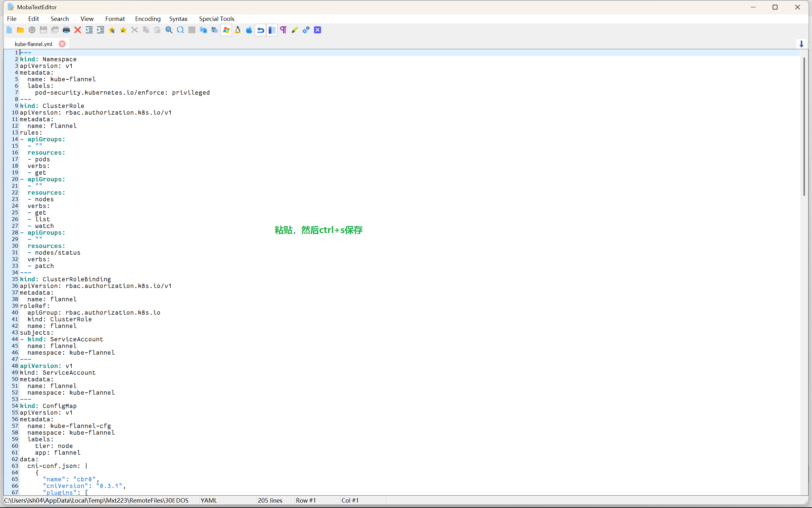Viewport: 812px width, 508px height.
Task: Open Find and Replace icon
Action: pyautogui.click(x=180, y=30)
